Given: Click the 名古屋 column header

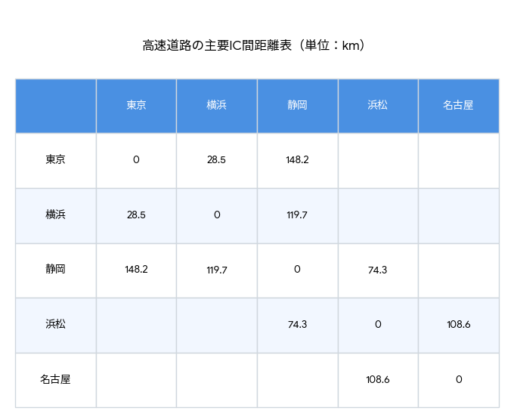Looking at the screenshot, I should click(458, 106).
